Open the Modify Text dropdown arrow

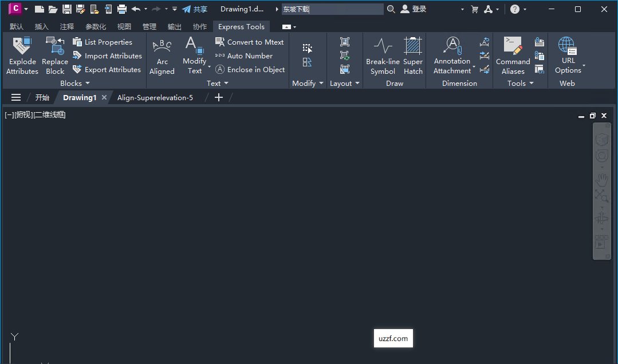point(210,66)
